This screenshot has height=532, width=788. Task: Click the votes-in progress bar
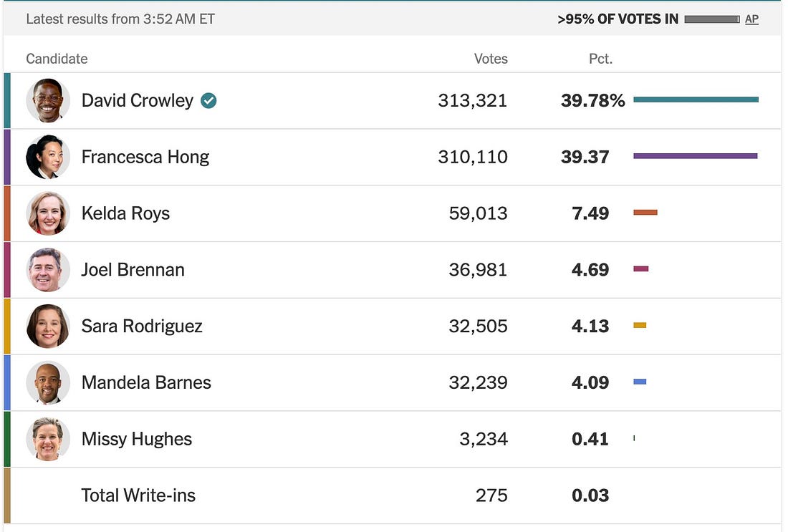pyautogui.click(x=711, y=19)
